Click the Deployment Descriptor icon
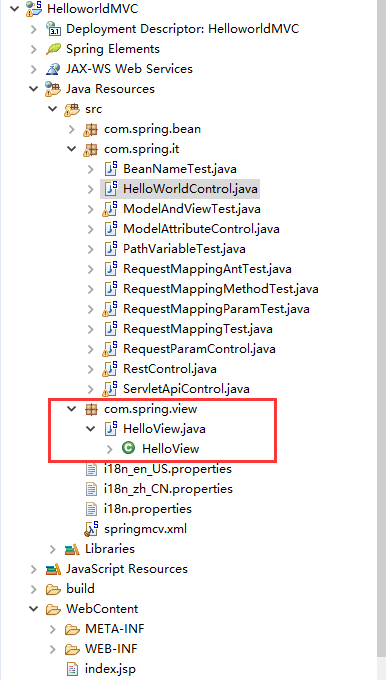 coord(53,29)
